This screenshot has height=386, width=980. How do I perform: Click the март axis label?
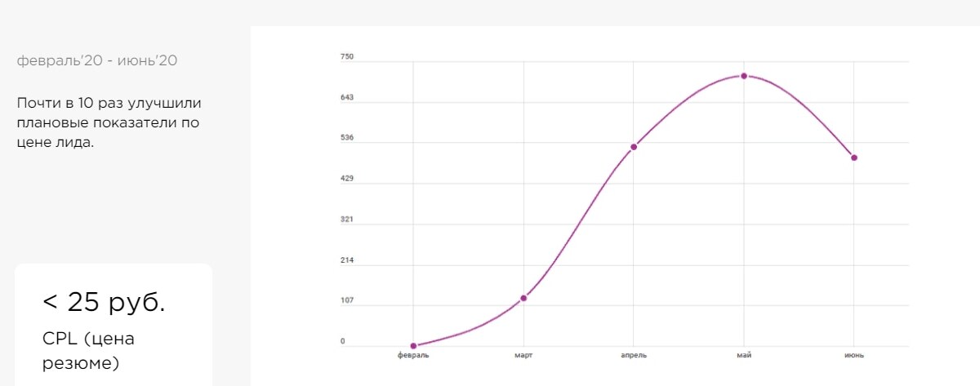[523, 356]
